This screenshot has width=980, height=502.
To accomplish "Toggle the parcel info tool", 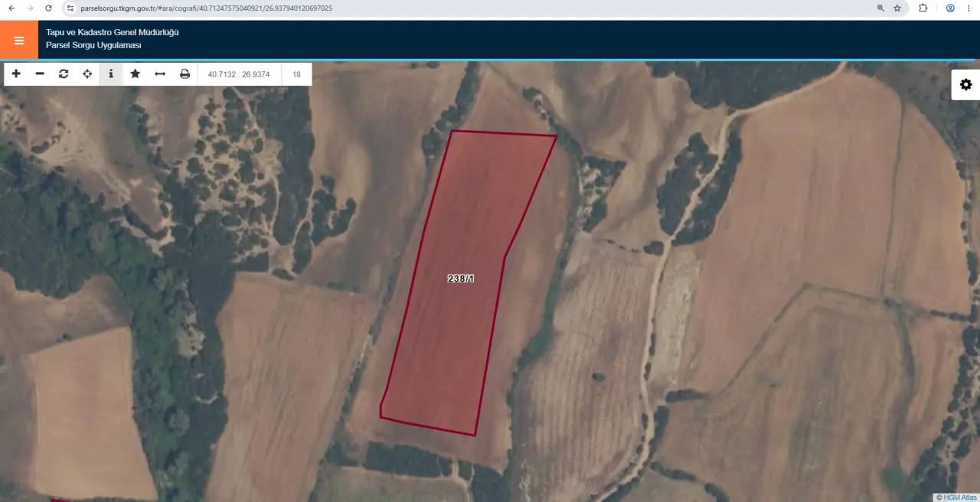I will [x=111, y=74].
